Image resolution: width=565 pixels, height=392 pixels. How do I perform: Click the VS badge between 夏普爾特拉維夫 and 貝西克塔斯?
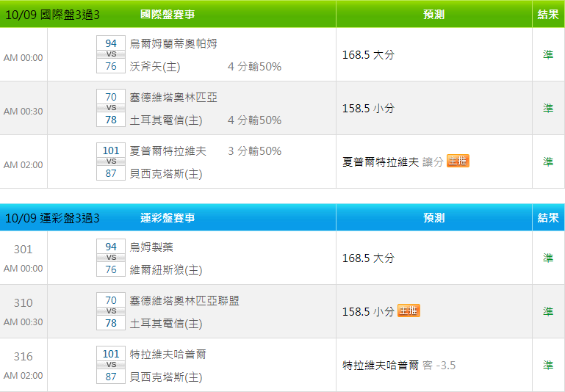111,161
